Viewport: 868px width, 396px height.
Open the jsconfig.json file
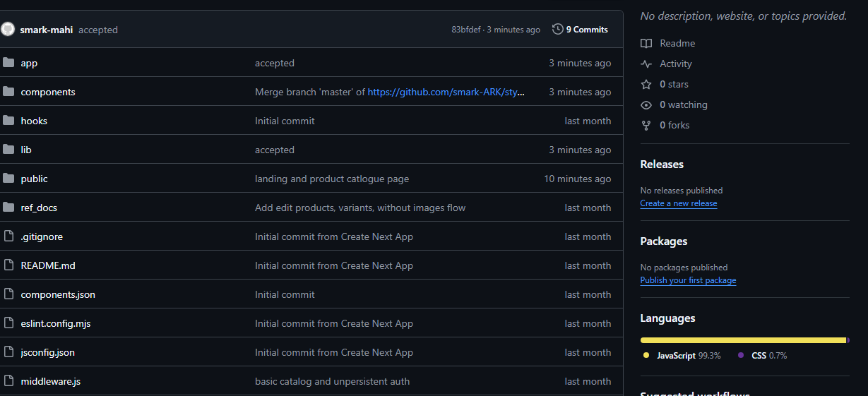(x=48, y=352)
